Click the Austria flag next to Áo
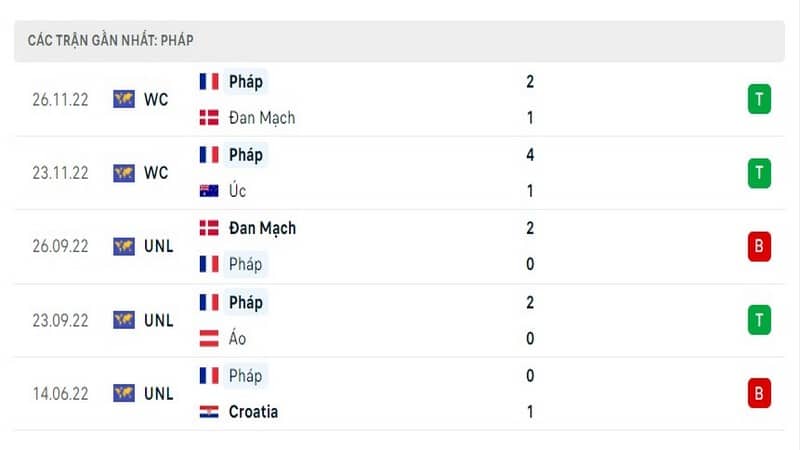The image size is (800, 450). tap(209, 338)
